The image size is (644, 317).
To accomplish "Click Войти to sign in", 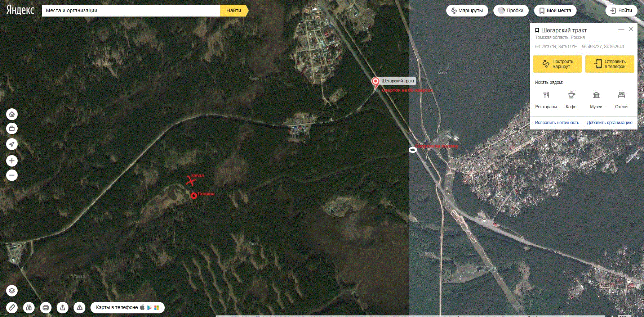I will coord(621,10).
